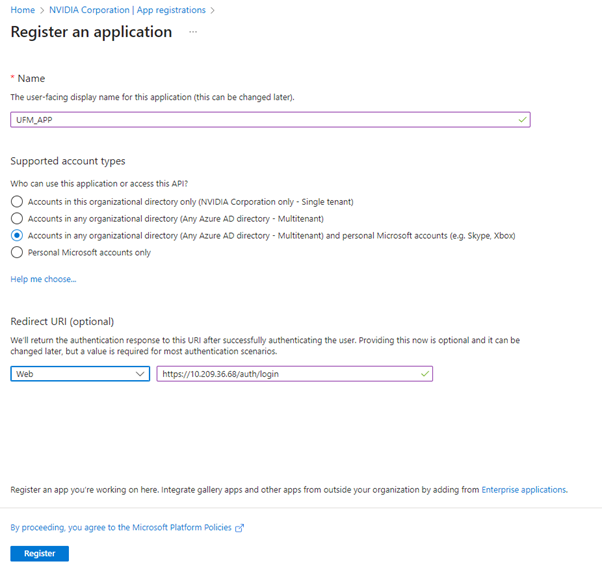602x568 pixels.
Task: Click the breadcrumb chevron after App registrations
Action: (212, 10)
